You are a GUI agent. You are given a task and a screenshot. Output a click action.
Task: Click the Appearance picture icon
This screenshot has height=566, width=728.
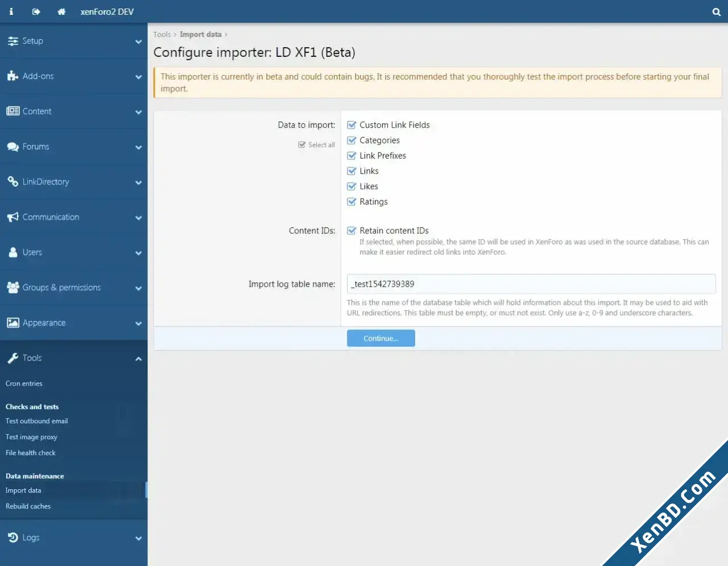13,323
